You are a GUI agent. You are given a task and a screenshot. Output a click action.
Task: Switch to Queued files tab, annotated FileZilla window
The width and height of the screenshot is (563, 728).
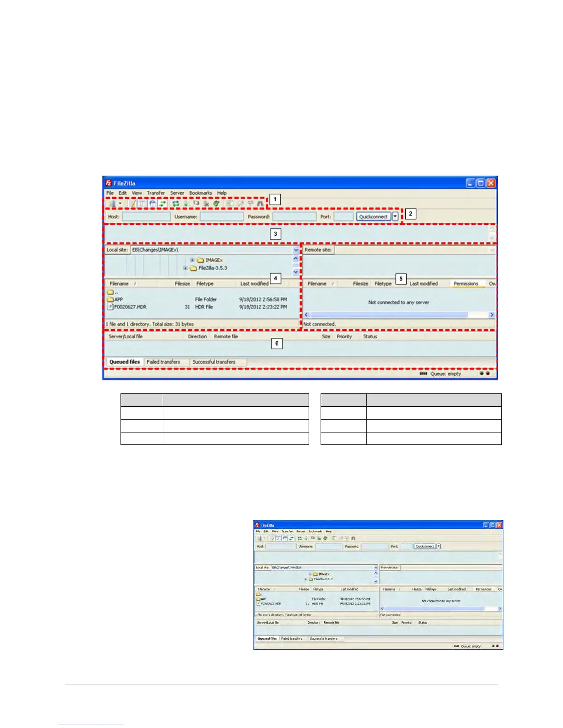click(x=125, y=362)
